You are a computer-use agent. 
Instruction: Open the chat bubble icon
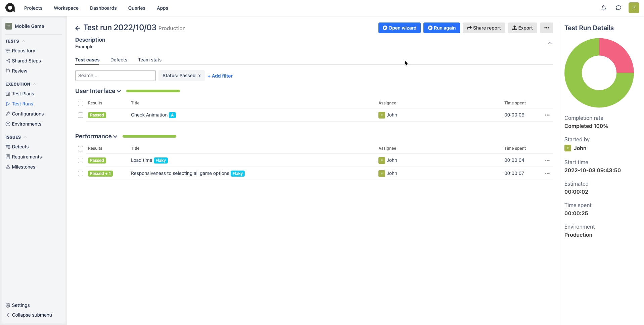coord(618,8)
